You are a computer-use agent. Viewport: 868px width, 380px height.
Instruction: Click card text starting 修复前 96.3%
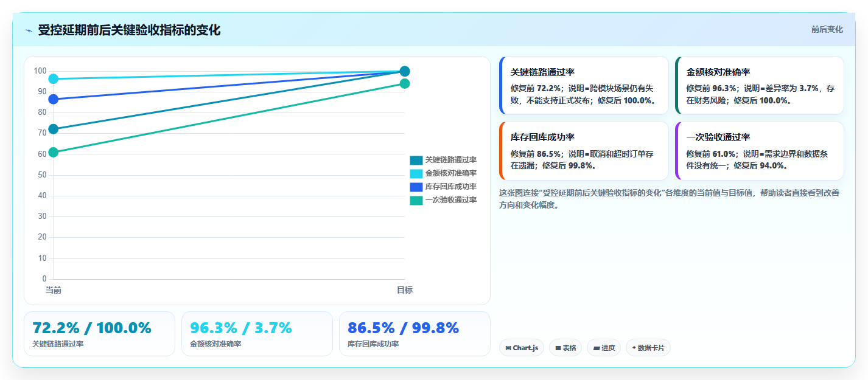[760, 94]
